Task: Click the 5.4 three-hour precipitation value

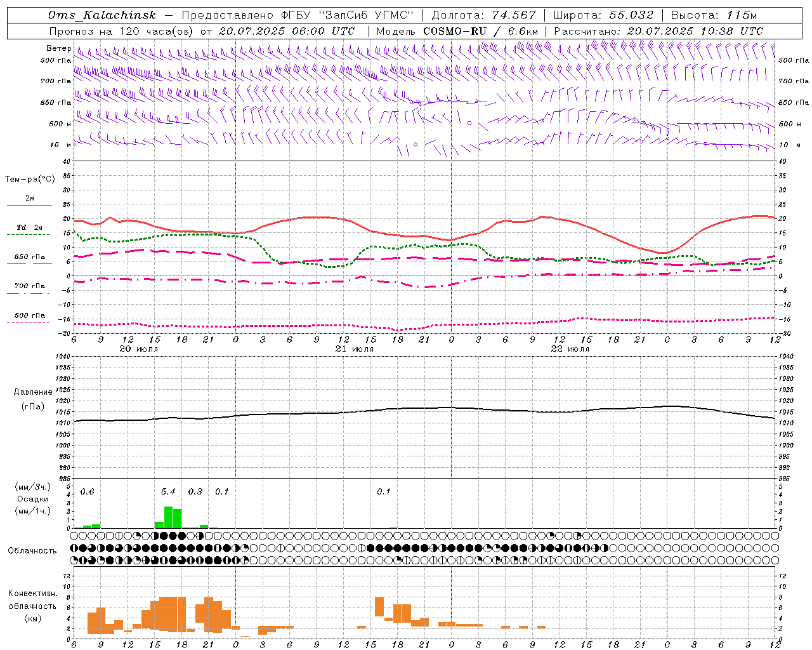Action: pos(168,491)
